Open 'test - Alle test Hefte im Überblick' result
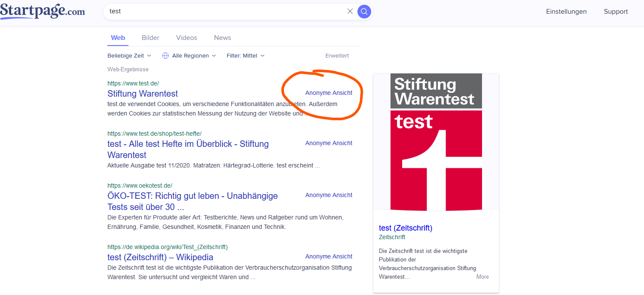 click(188, 149)
